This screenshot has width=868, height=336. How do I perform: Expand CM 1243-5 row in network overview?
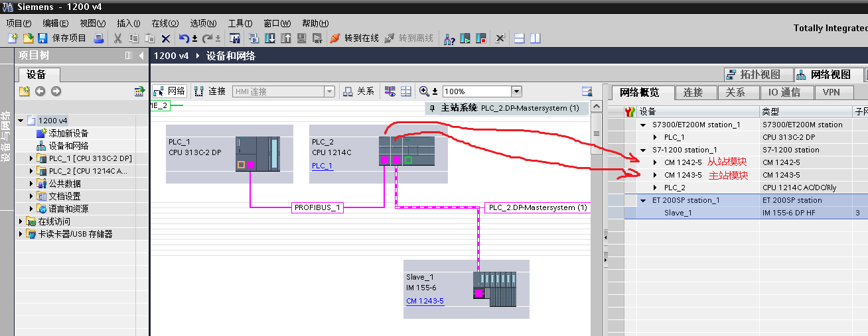[656, 175]
